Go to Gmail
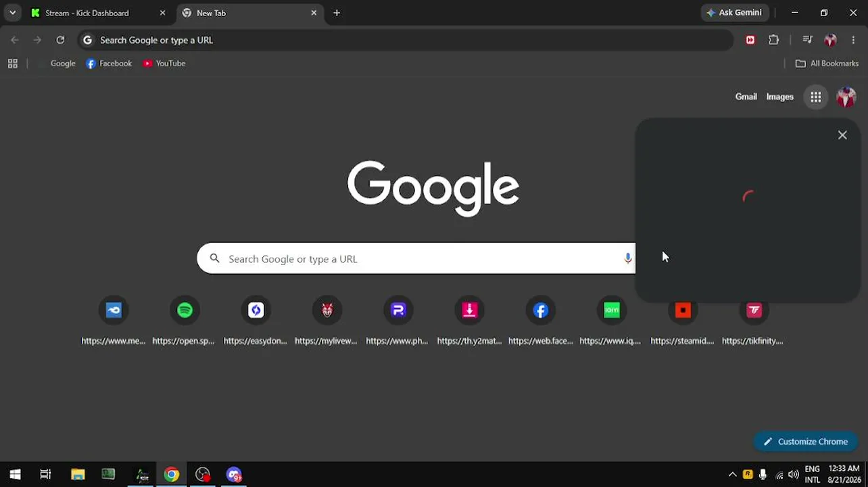868x487 pixels. pyautogui.click(x=746, y=97)
